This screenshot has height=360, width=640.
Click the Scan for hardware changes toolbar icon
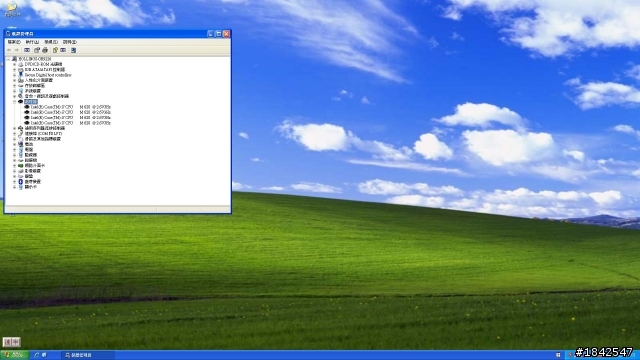coord(73,50)
